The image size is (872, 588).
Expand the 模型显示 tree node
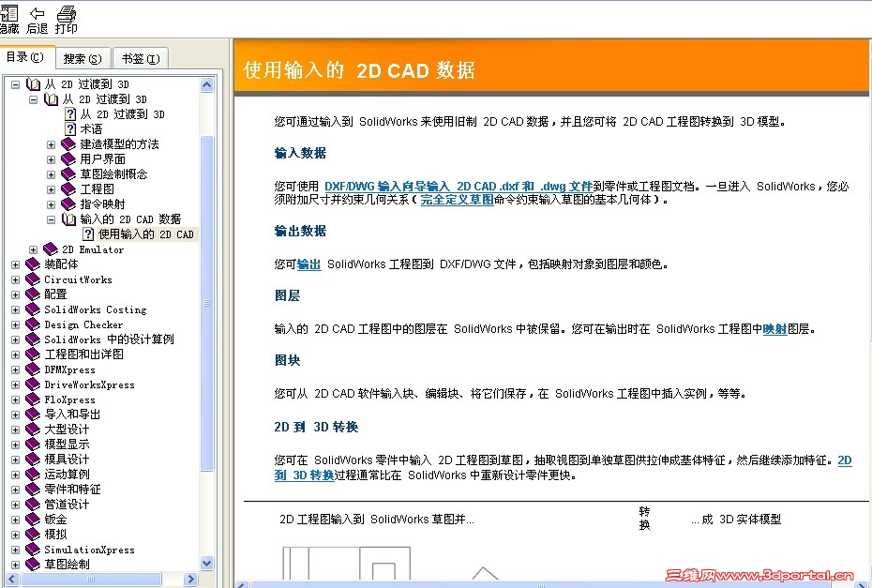[16, 445]
